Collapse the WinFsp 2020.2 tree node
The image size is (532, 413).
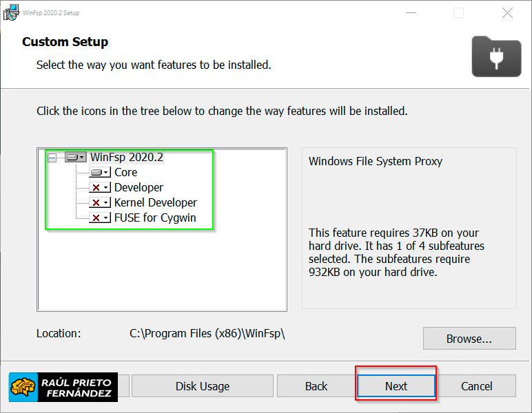52,158
